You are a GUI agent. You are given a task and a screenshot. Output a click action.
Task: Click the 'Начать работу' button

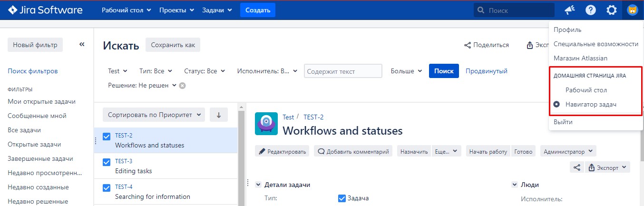point(488,151)
